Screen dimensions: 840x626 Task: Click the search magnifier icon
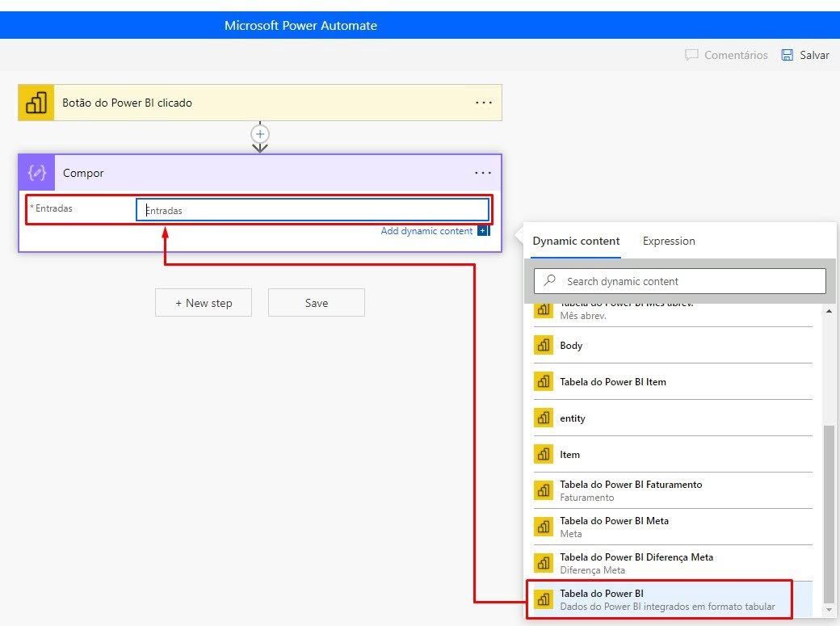click(550, 281)
